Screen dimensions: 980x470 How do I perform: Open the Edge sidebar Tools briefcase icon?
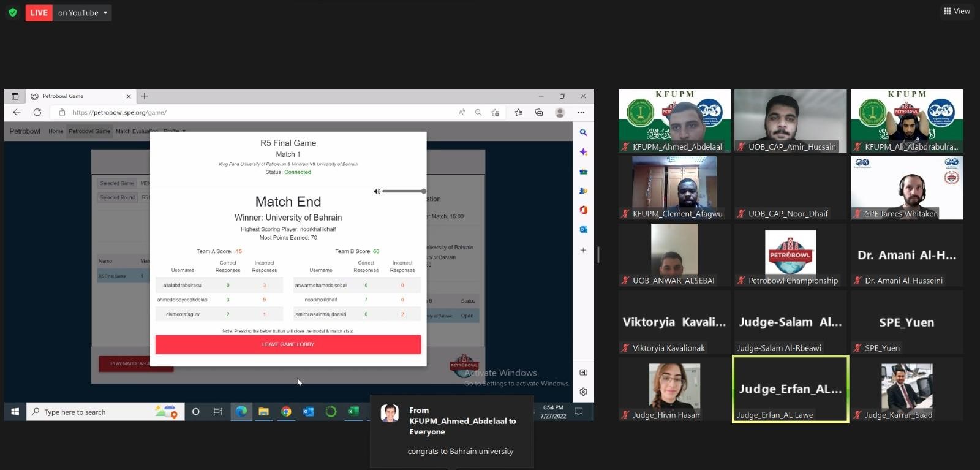pos(583,172)
